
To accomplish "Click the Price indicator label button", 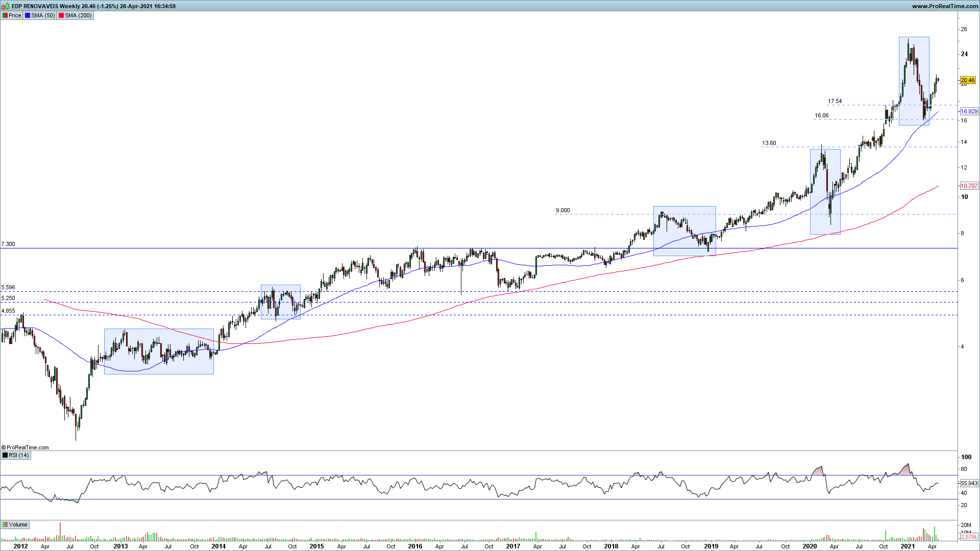I will coord(15,15).
